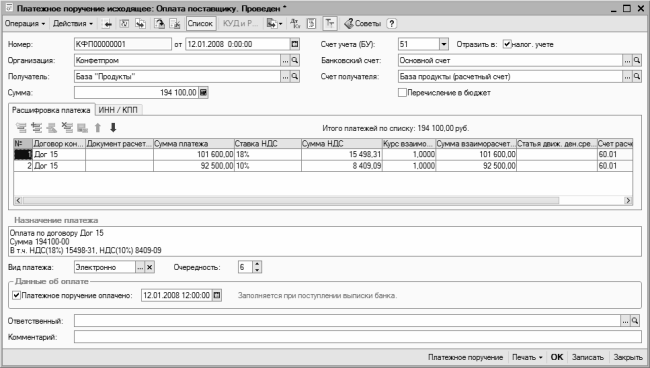
Task: Click the magnifier next to Счет получателя
Action: [637, 77]
